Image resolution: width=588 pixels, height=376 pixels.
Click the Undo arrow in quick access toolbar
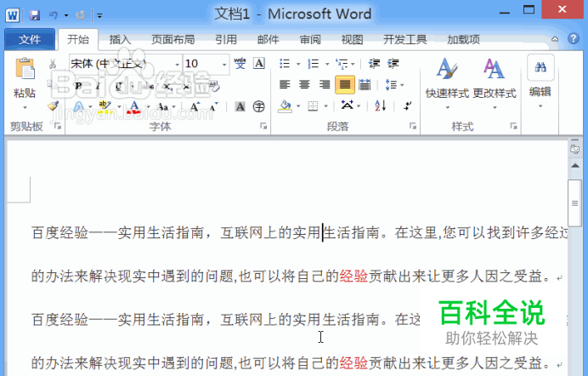[54, 15]
